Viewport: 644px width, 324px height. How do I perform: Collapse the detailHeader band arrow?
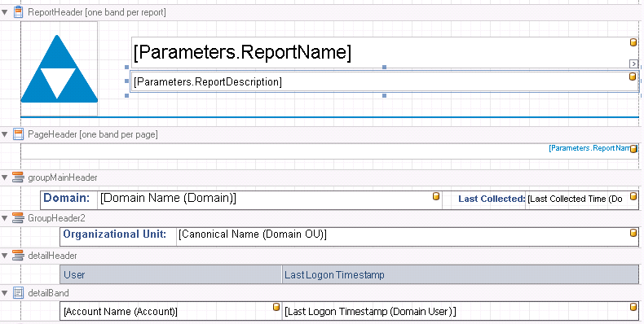[x=5, y=256]
